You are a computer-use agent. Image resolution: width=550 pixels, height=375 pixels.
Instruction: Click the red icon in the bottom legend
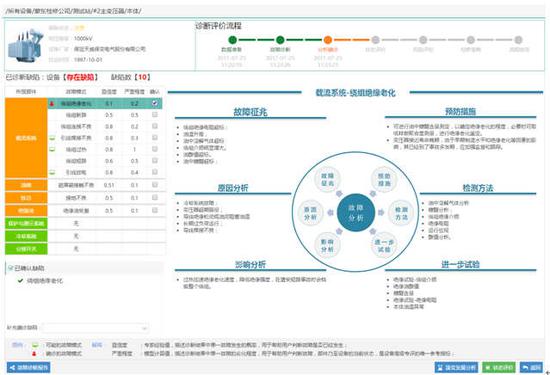[x=34, y=354]
